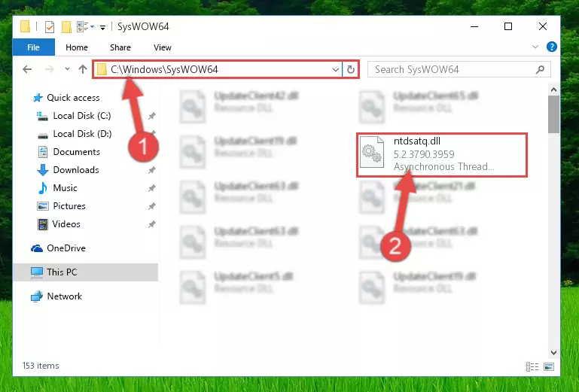Open Pictures in the sidebar
Viewport: 579px width, 392px height.
click(x=61, y=206)
